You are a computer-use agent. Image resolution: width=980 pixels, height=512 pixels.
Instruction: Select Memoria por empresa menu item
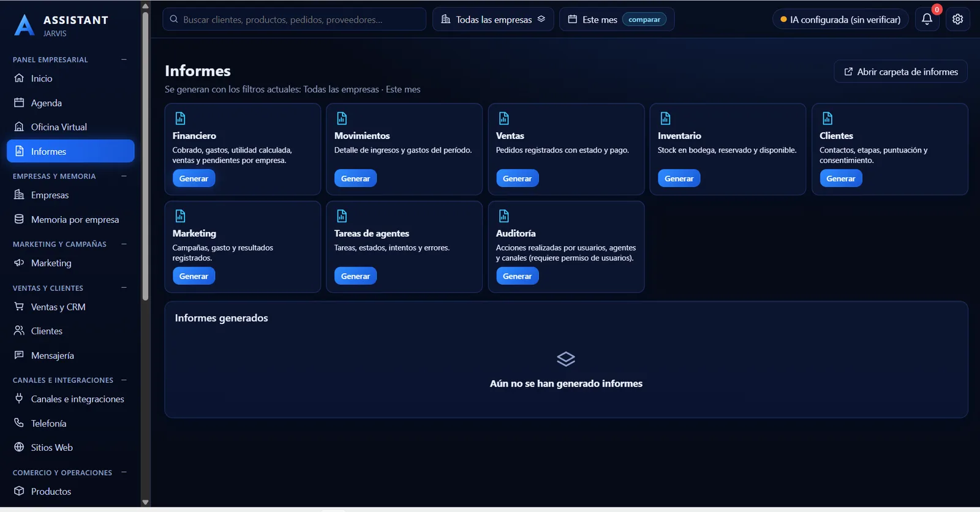coord(70,219)
